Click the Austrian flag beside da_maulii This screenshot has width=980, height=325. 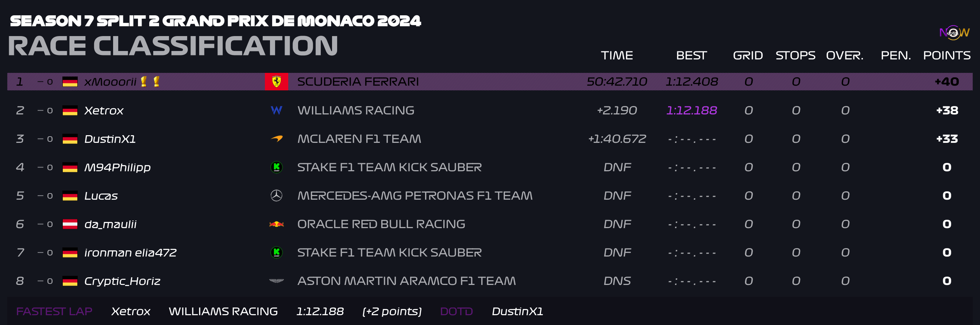pos(70,224)
